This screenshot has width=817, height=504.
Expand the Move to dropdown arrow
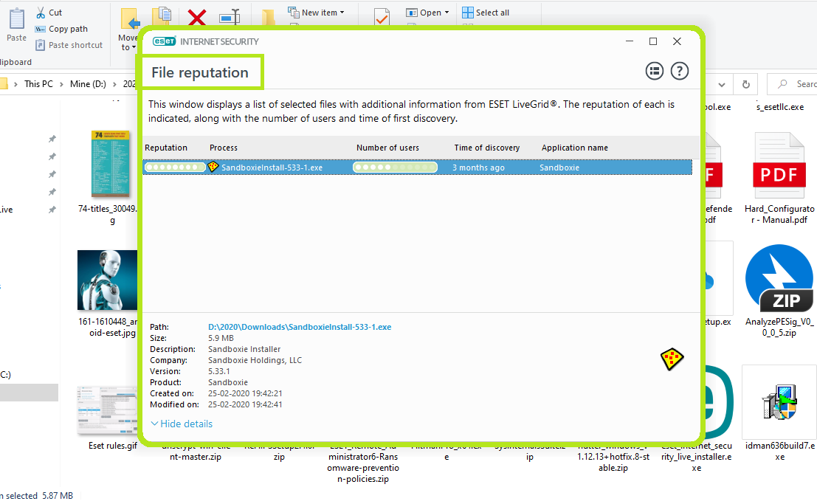click(x=134, y=47)
